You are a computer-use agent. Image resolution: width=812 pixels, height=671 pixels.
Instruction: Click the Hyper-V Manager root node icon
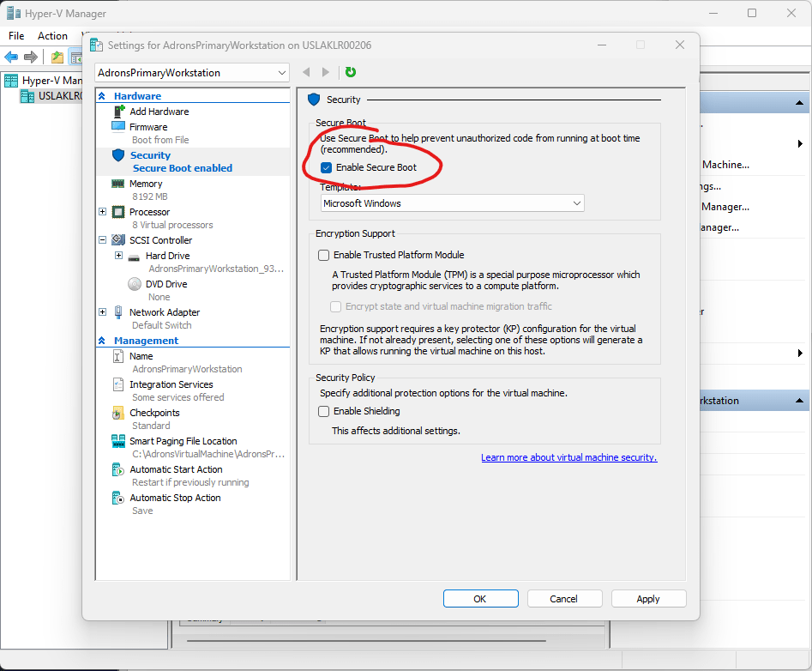11,81
